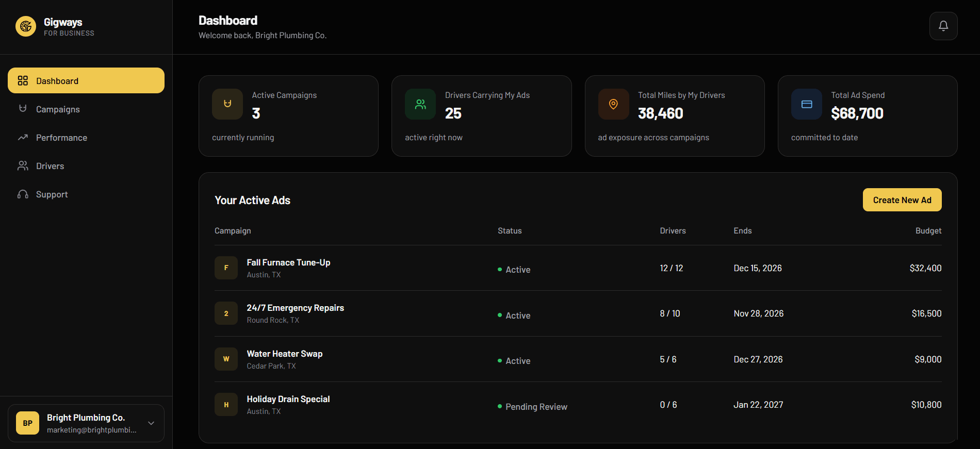
Task: Click the Total Miles location pin icon
Action: 613,104
